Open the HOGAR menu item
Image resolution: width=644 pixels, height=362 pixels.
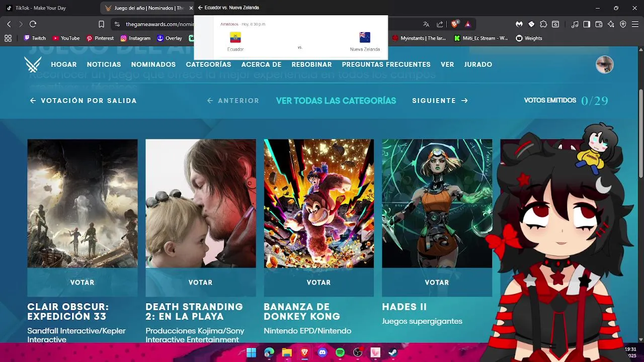click(x=64, y=64)
